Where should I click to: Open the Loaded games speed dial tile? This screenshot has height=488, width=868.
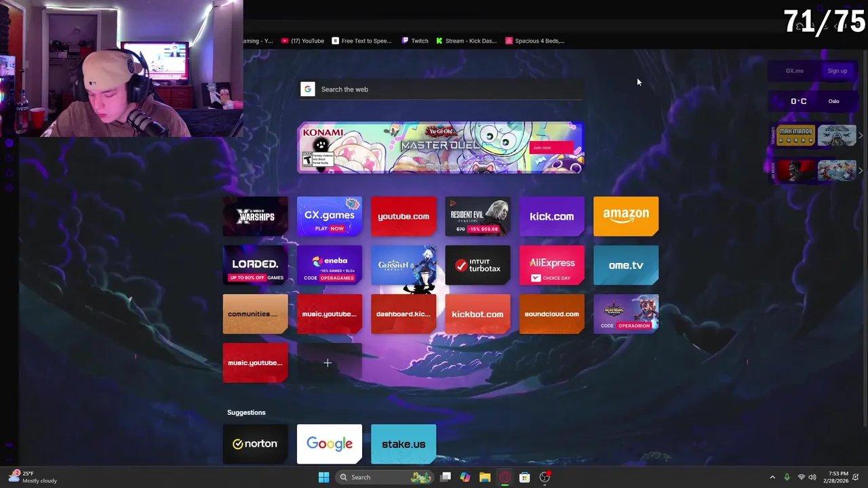[255, 265]
